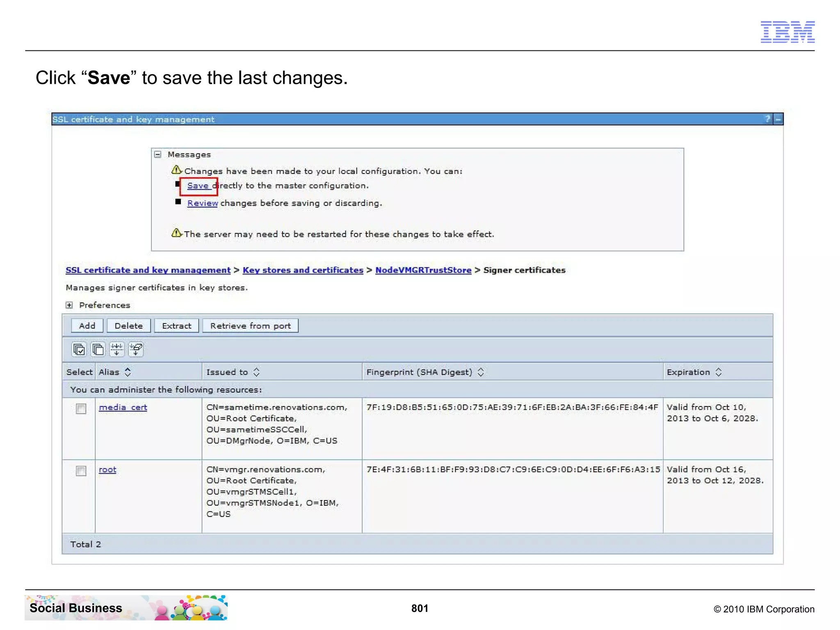Click the 'Total 2' footer text

pos(85,544)
